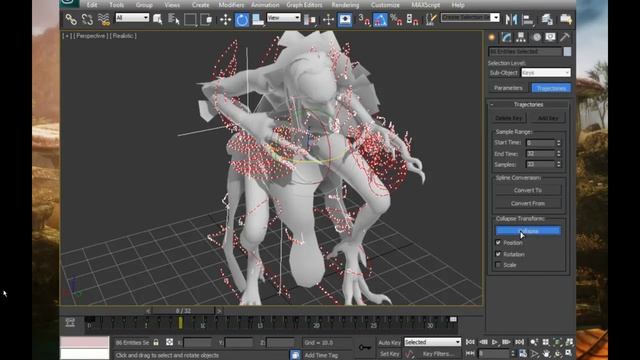The height and width of the screenshot is (360, 640).
Task: Open the selection filter 'All' dropdown
Action: [x=132, y=18]
